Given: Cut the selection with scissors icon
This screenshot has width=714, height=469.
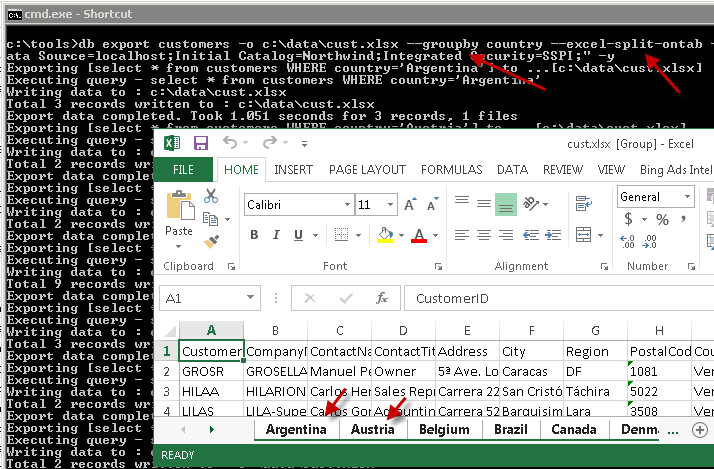Looking at the screenshot, I should pyautogui.click(x=211, y=196).
